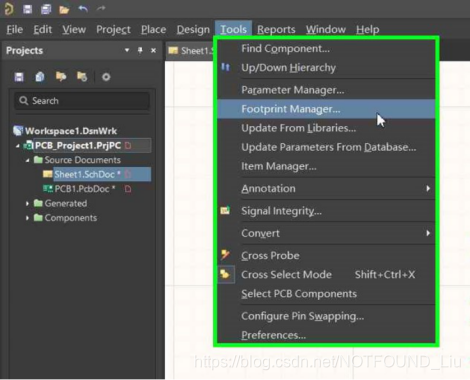Select Footprint Manager menu entry
Screen dimensions: 470x380
tap(326, 109)
